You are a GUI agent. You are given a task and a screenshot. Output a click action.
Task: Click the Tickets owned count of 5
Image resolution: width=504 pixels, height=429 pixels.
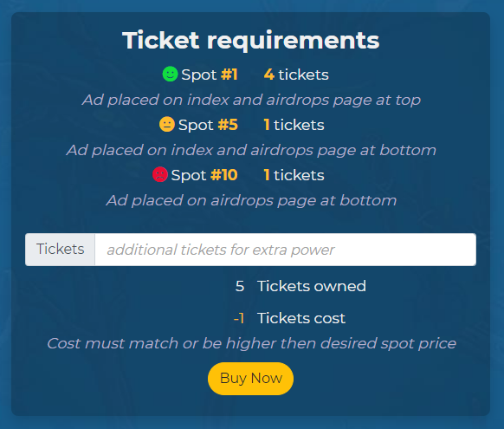point(240,286)
